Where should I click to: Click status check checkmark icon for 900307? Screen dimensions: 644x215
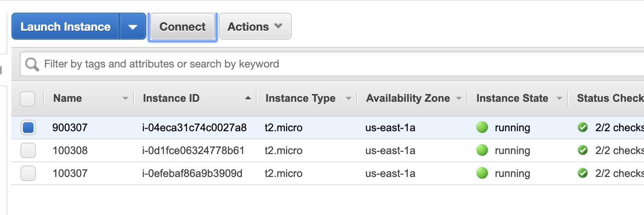pyautogui.click(x=583, y=128)
